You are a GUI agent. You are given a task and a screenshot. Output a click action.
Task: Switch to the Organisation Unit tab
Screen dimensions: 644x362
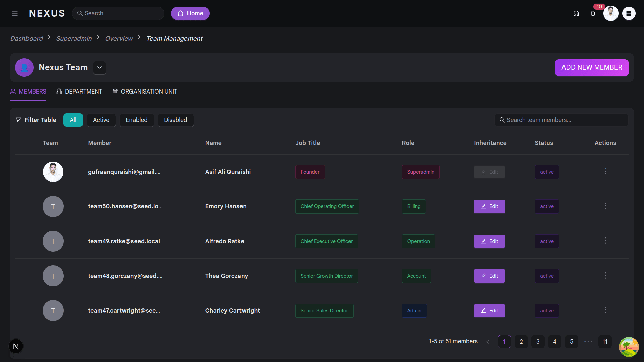coord(145,92)
